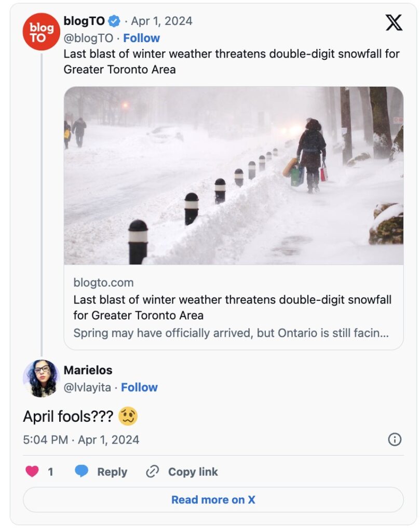The image size is (420, 532).
Task: Follow the Marielos account
Action: tap(139, 387)
